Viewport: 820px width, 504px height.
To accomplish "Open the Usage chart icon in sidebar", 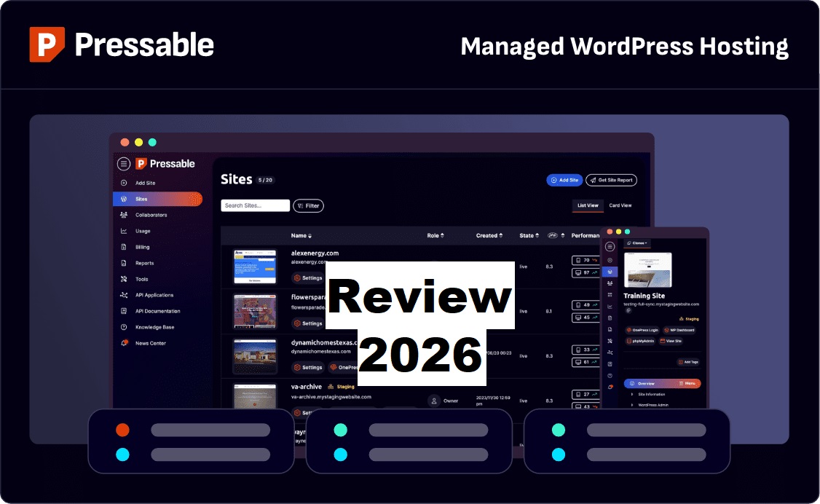I will [x=124, y=231].
